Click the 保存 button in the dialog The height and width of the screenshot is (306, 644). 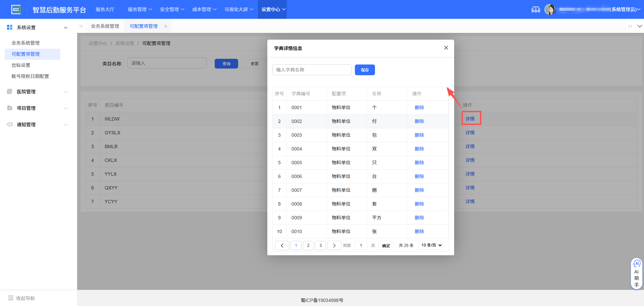pos(365,70)
